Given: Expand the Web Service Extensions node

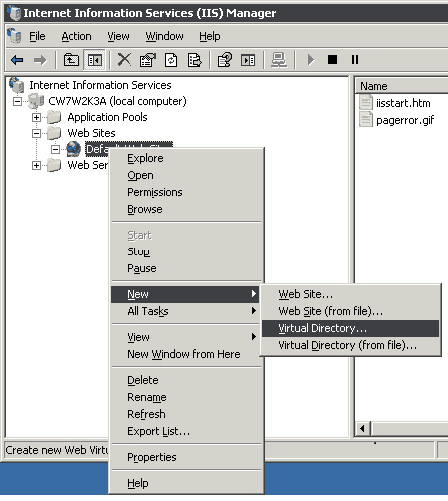Looking at the screenshot, I should click(36, 165).
